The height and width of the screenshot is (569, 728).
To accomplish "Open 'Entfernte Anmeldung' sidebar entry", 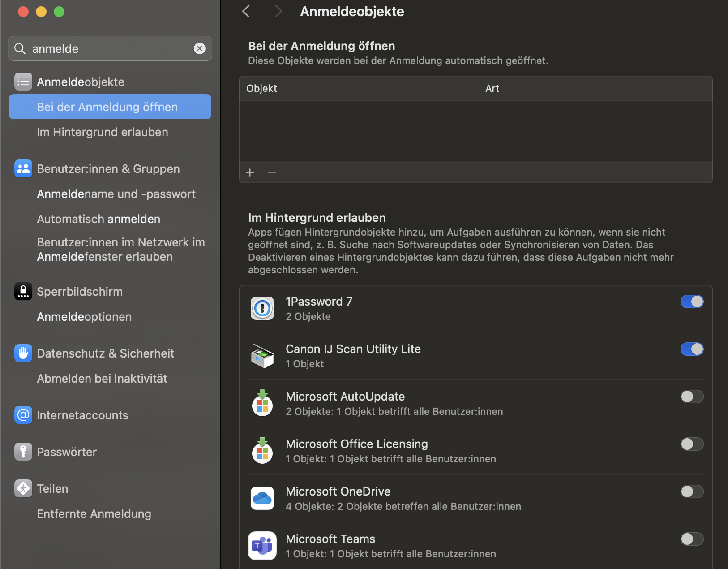I will tap(94, 514).
